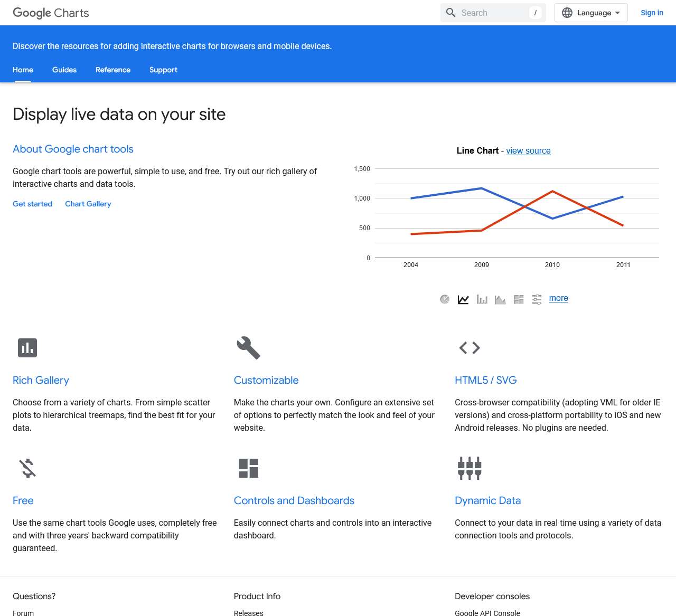This screenshot has height=616, width=676.
Task: Select the column chart type icon
Action: [x=482, y=299]
